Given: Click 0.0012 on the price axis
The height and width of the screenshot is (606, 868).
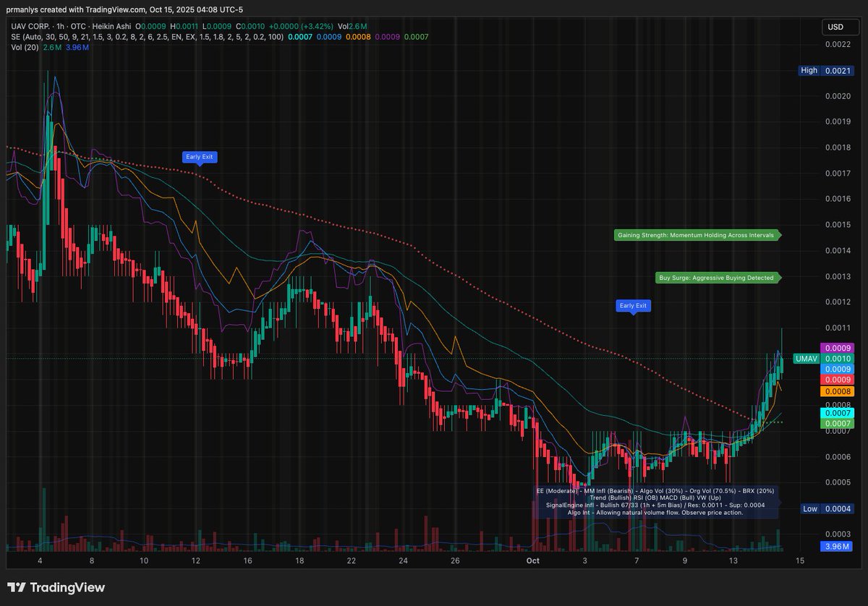Looking at the screenshot, I should [837, 302].
